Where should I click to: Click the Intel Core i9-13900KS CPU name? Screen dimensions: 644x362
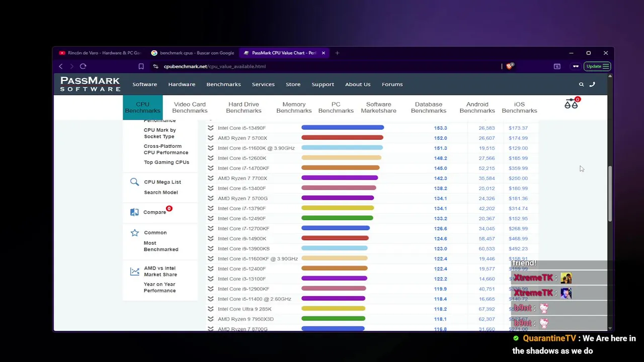coord(244,249)
